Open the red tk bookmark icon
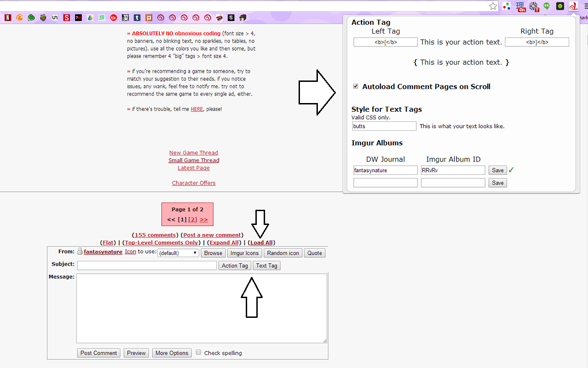588x368 pixels. click(x=113, y=18)
